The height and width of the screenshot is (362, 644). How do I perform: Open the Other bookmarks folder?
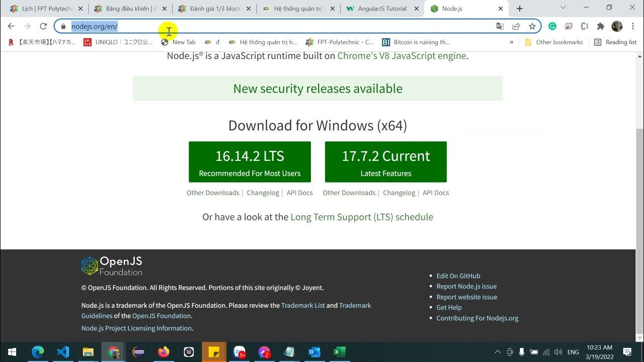(x=553, y=42)
